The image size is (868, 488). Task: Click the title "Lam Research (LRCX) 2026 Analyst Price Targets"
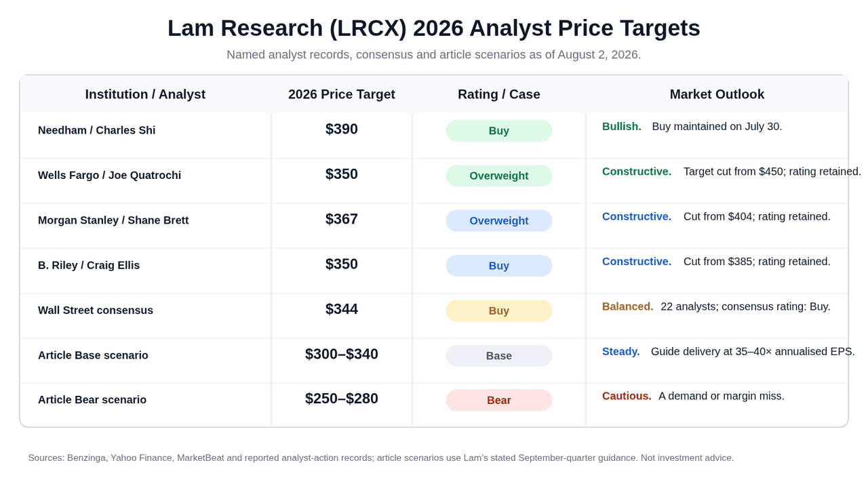coord(434,28)
